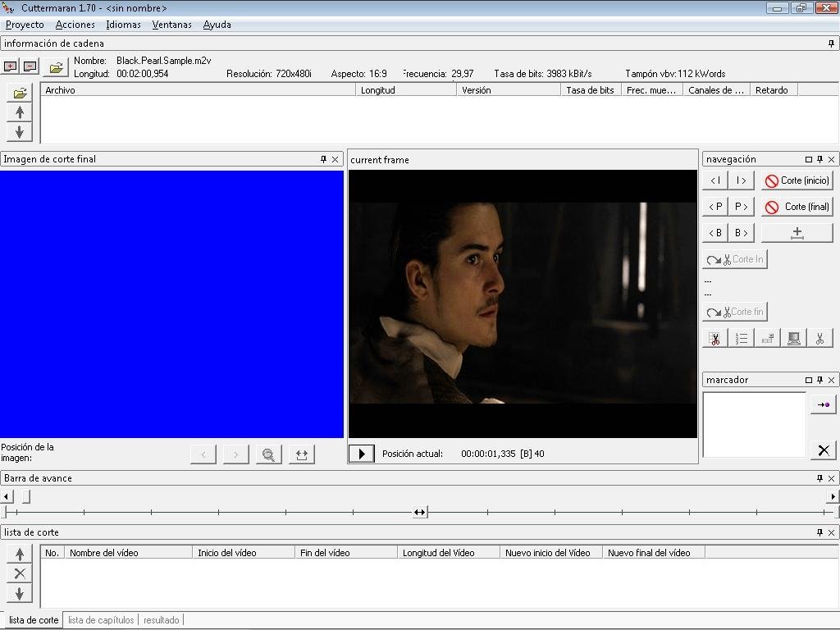
Task: Click the Barra de avance scrollbar thumb
Action: click(x=25, y=496)
